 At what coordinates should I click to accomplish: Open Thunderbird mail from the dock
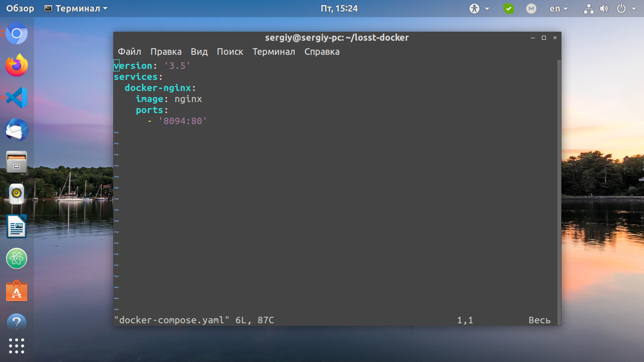tap(17, 130)
